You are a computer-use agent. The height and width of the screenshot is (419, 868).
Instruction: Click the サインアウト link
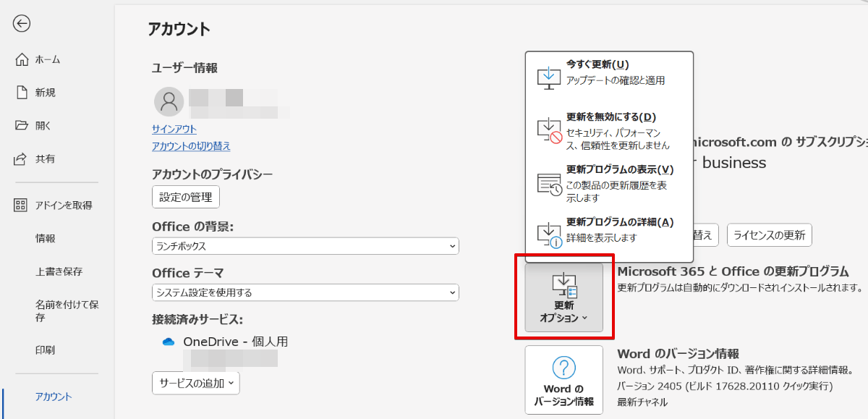point(174,129)
